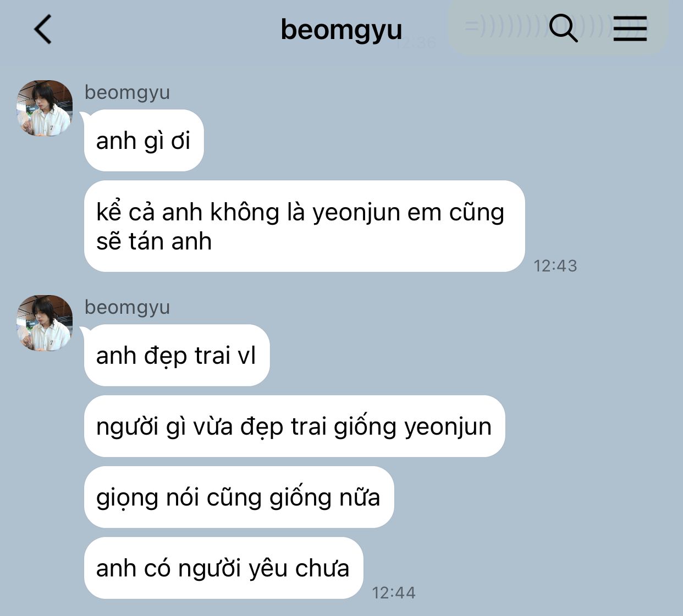Screen dimensions: 683x616
Task: Select the message 'anh gì ơi'
Action: click(144, 141)
